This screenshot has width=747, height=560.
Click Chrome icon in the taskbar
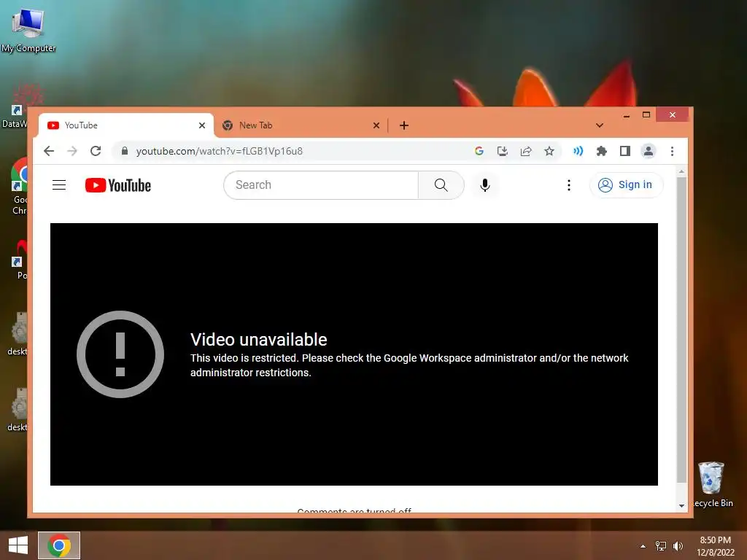pyautogui.click(x=59, y=545)
